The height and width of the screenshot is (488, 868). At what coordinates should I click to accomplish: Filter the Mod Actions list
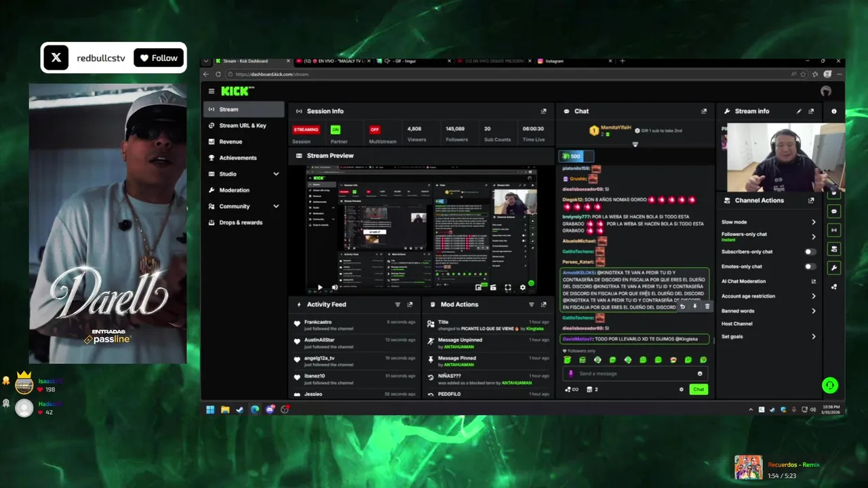[x=531, y=305]
